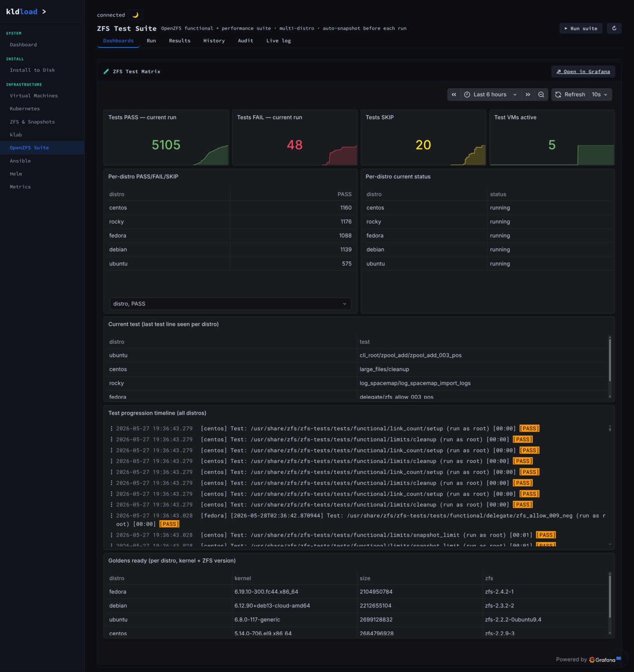Click the Test VMs active value 5
This screenshot has height=672, width=634.
552,145
